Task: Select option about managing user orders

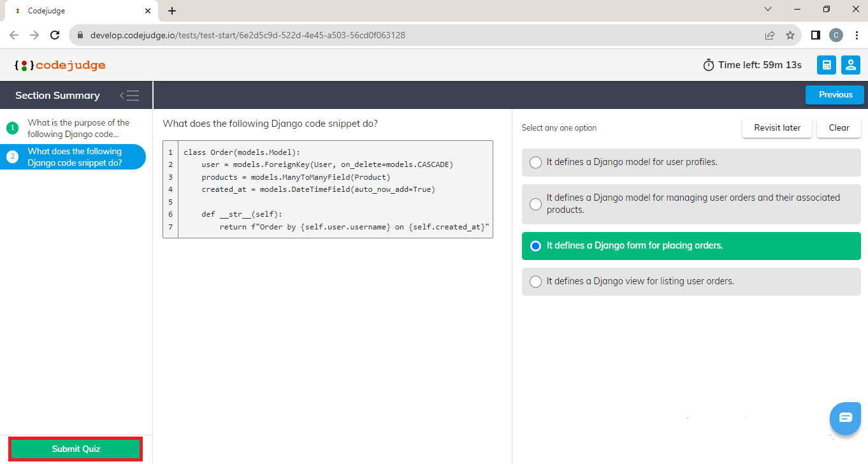Action: pyautogui.click(x=691, y=204)
